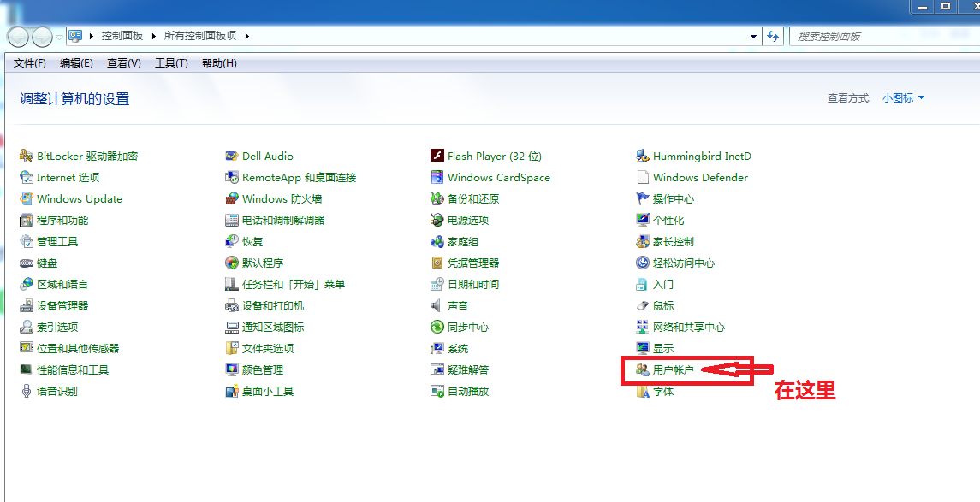980x502 pixels.
Task: Open the 查看(V) menu
Action: [x=124, y=63]
